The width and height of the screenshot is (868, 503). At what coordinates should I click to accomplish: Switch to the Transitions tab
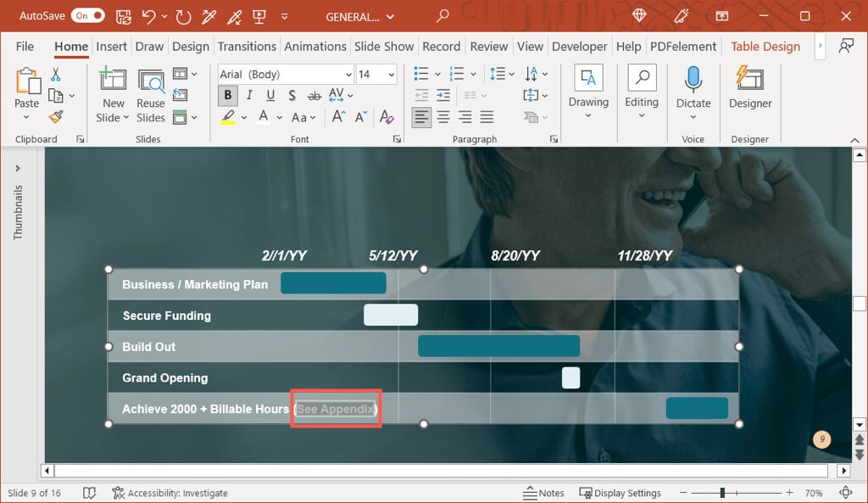pyautogui.click(x=247, y=47)
